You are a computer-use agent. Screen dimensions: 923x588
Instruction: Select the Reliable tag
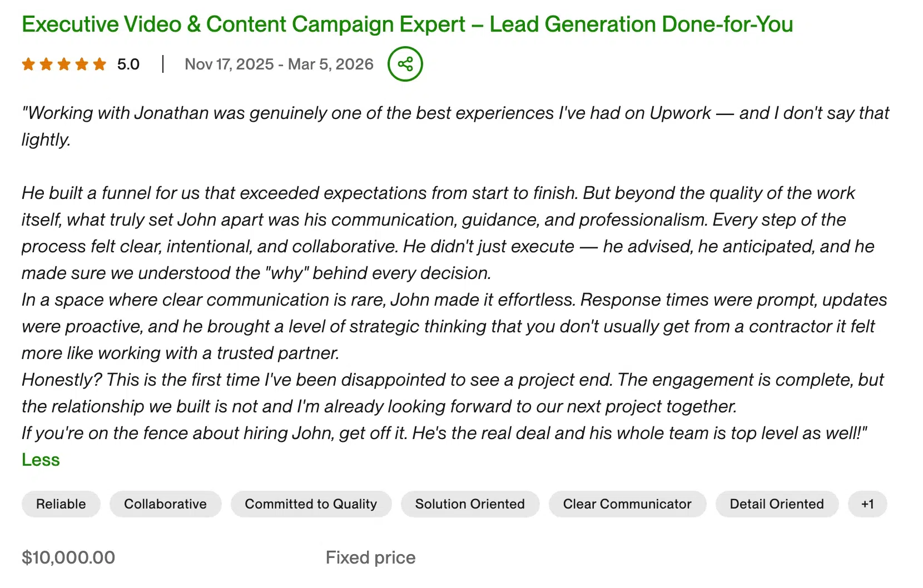point(61,504)
